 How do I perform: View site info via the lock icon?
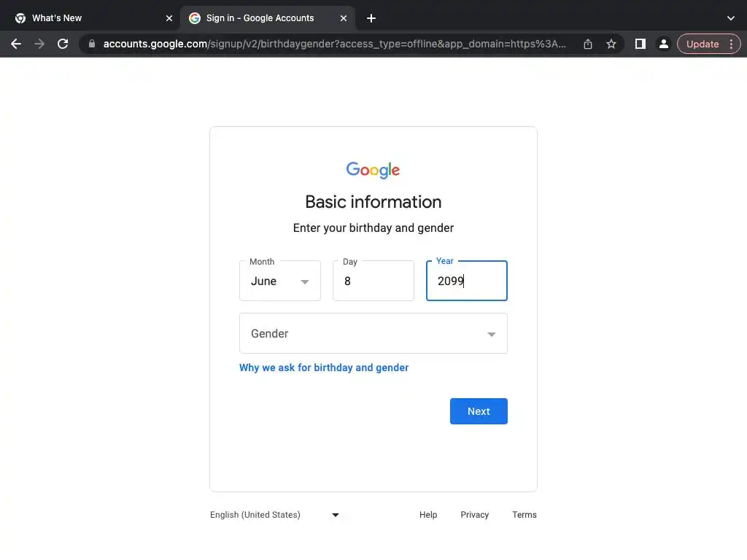point(92,44)
